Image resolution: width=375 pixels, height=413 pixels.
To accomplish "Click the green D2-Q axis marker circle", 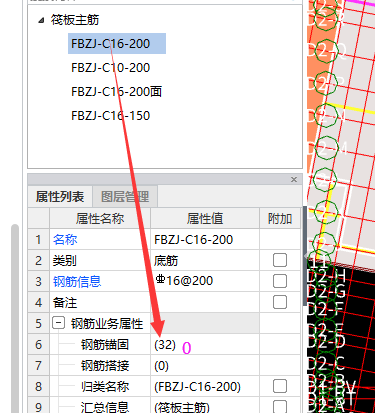I will tap(325, 51).
